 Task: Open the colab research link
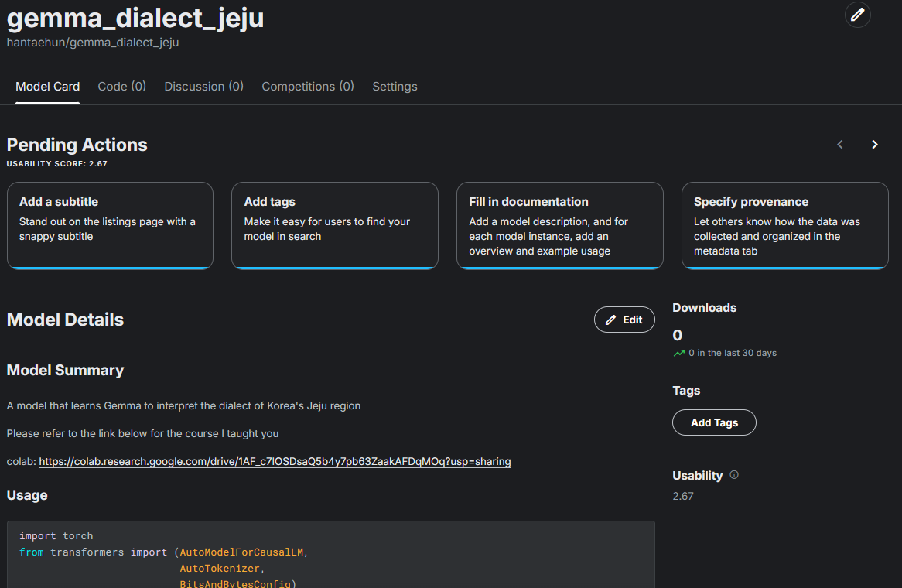[x=275, y=462]
